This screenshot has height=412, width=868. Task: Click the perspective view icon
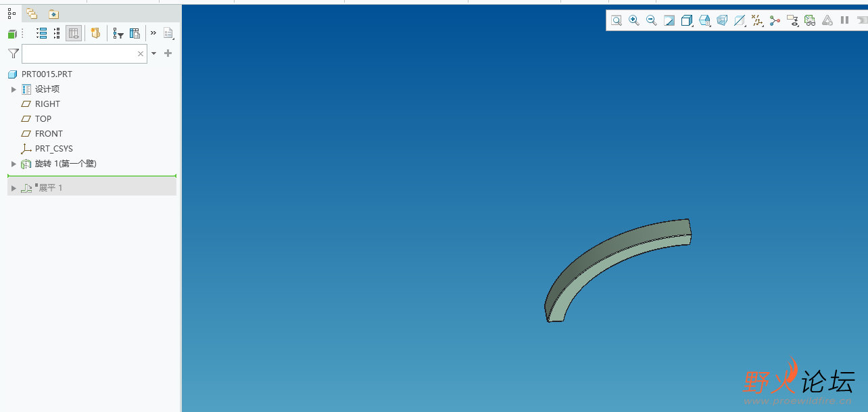[722, 21]
